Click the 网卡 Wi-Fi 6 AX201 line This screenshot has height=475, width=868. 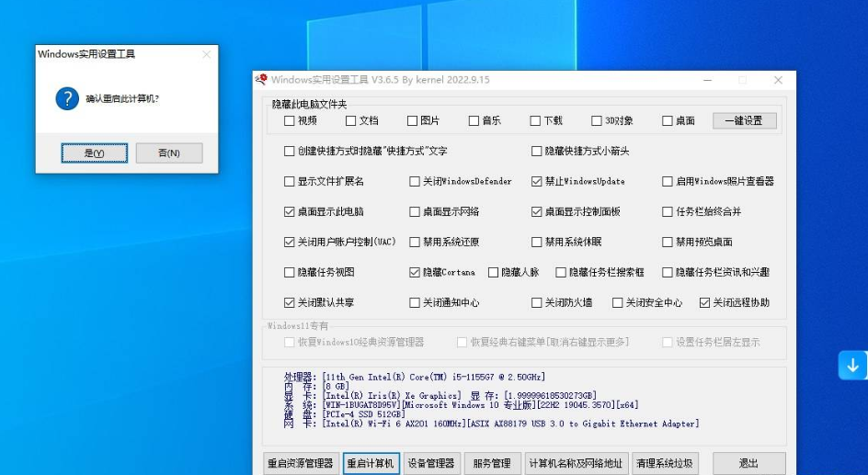[492, 424]
